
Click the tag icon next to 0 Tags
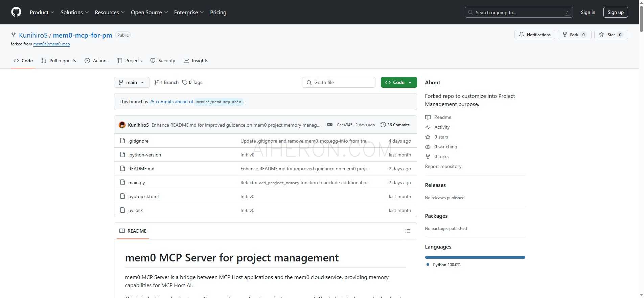[185, 82]
